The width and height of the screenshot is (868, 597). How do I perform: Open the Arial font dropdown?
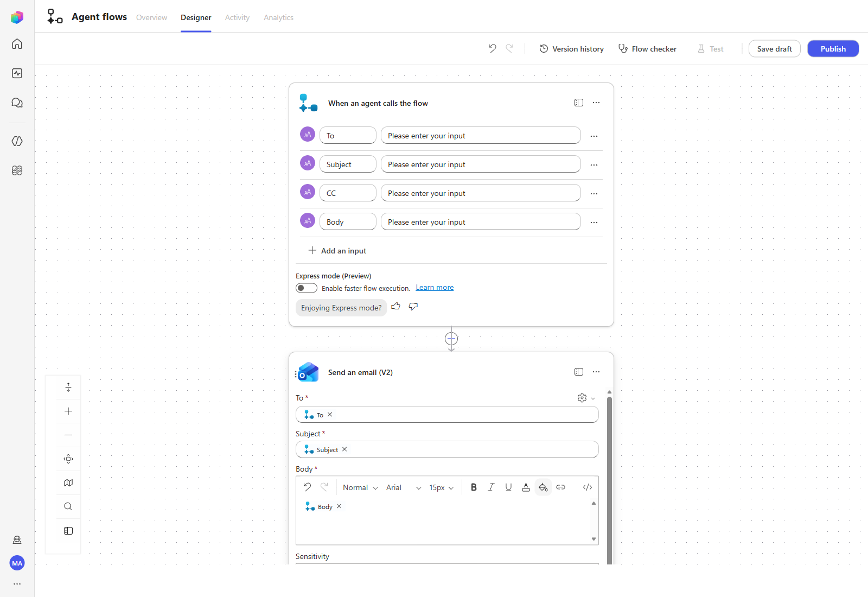[404, 487]
